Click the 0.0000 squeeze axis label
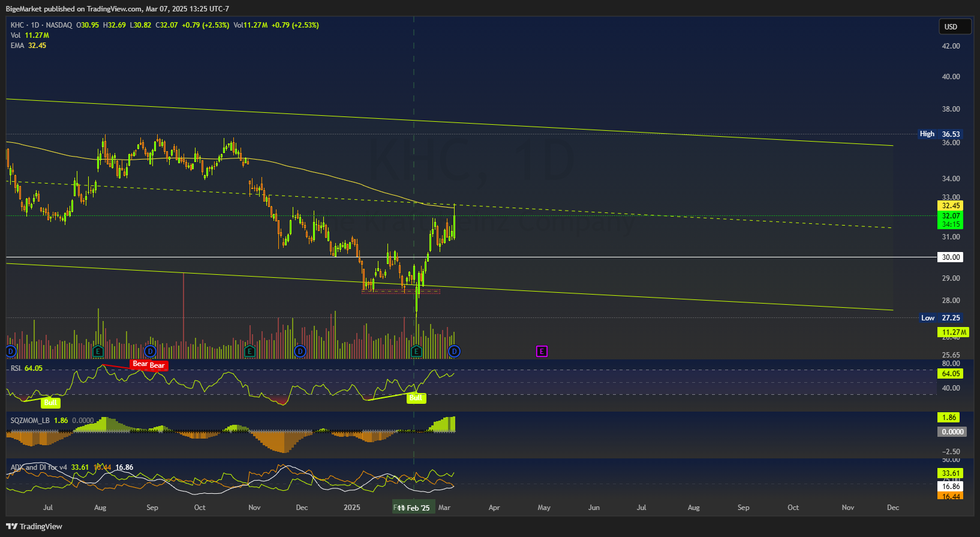Screen dimensions: 980x537 (952, 431)
